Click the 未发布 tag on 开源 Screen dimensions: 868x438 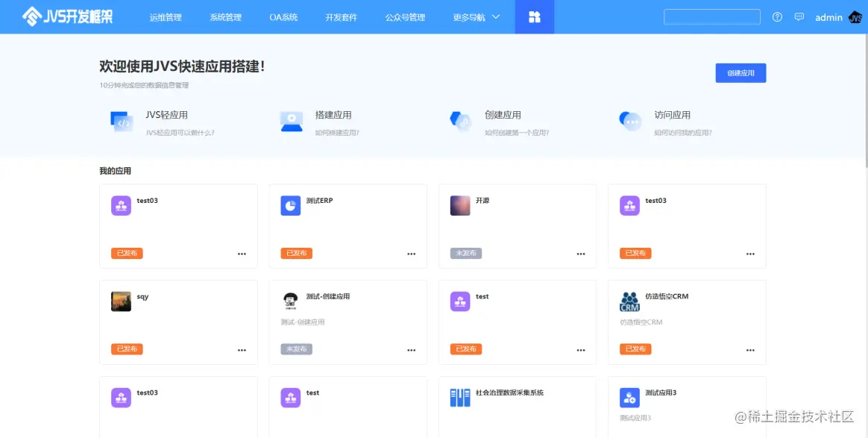pos(465,253)
